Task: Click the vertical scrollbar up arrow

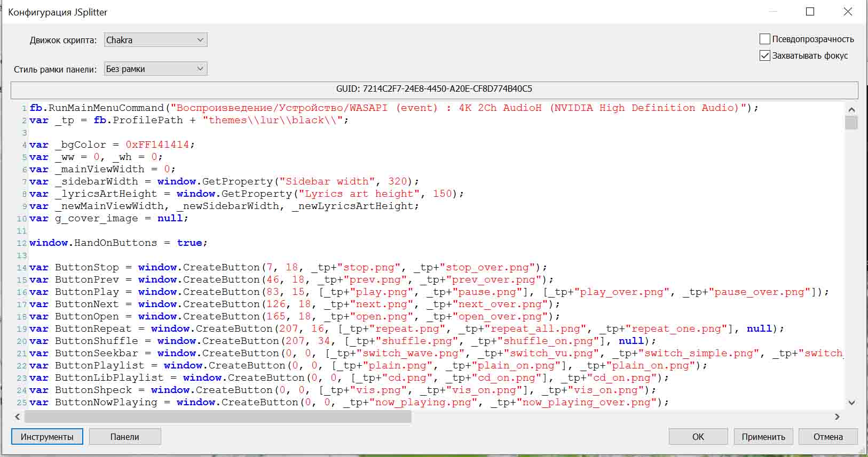Action: (x=851, y=109)
